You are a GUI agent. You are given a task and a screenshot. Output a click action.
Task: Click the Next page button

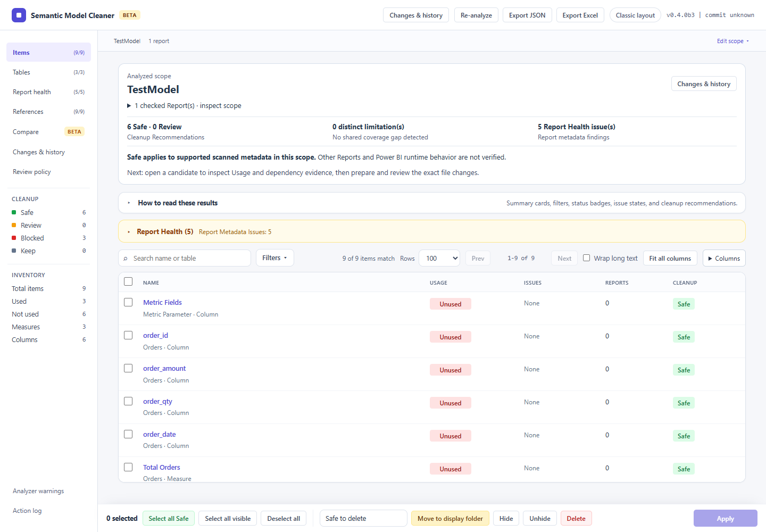tap(564, 258)
